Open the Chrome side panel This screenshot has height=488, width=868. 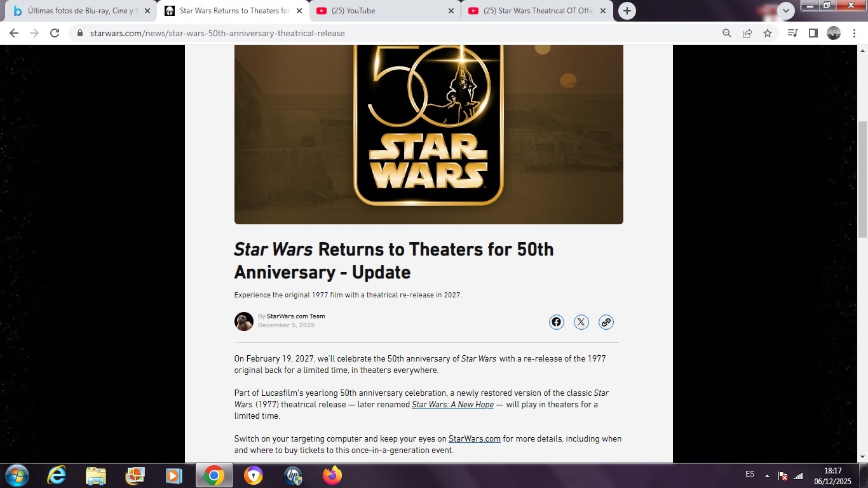[x=813, y=33]
